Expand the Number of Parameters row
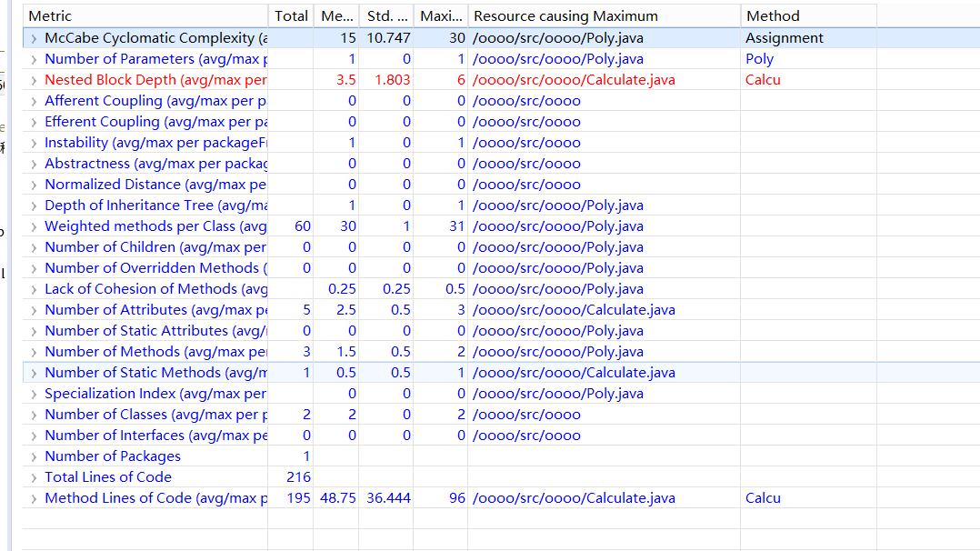The width and height of the screenshot is (980, 551). [35, 59]
